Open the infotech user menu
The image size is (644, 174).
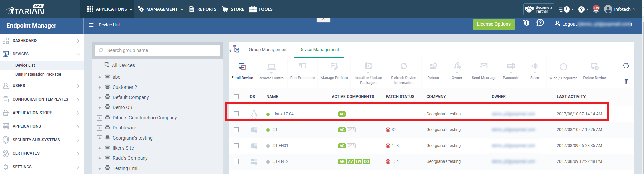(x=620, y=9)
